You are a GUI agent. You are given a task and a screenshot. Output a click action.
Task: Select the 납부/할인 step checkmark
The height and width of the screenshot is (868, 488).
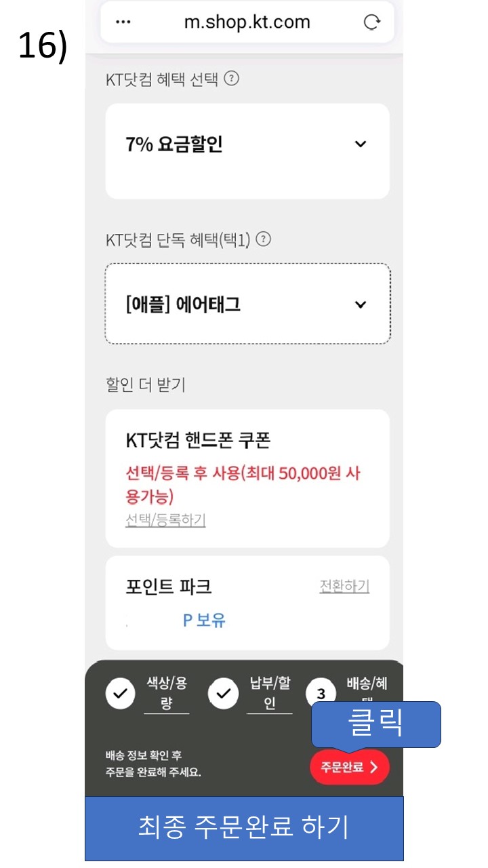click(x=224, y=694)
